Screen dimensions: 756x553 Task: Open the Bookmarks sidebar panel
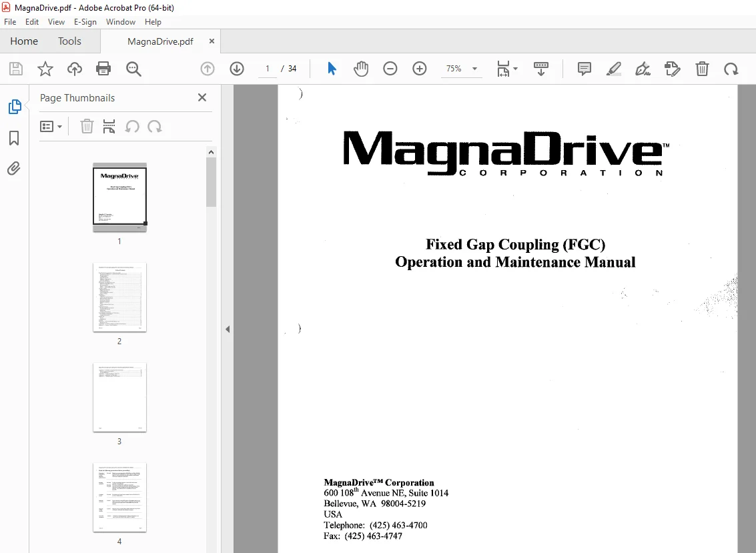pos(14,138)
